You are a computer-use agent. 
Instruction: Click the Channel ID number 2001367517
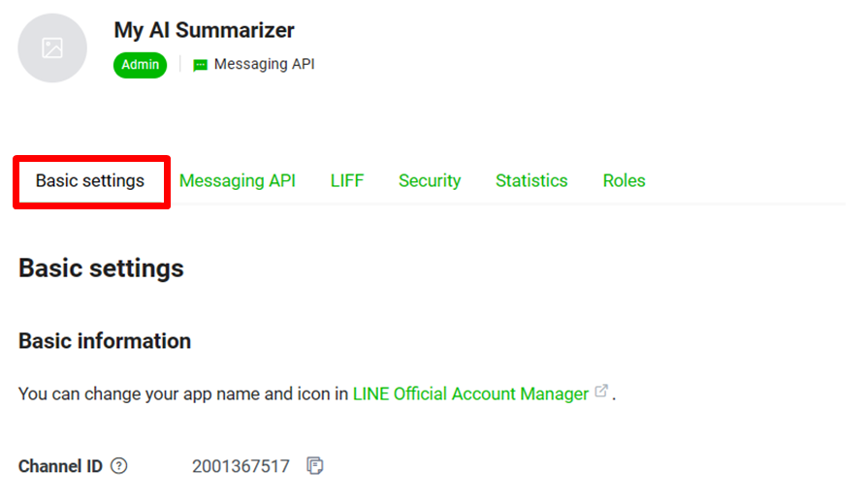(x=241, y=466)
